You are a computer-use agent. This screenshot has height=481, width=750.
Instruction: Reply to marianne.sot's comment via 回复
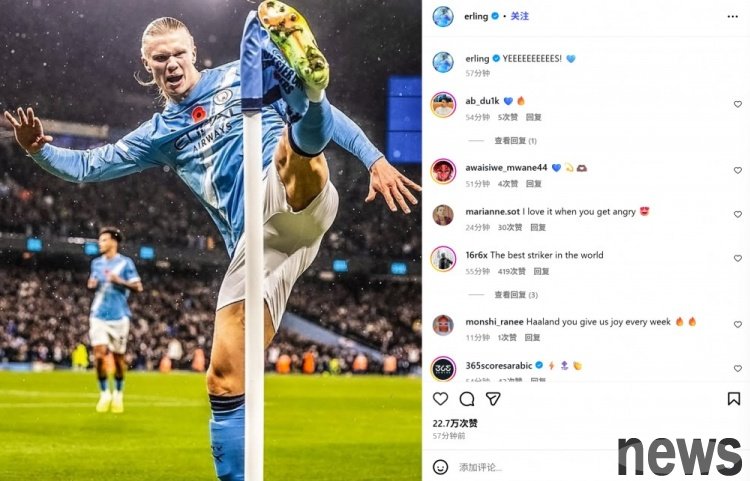pos(538,227)
